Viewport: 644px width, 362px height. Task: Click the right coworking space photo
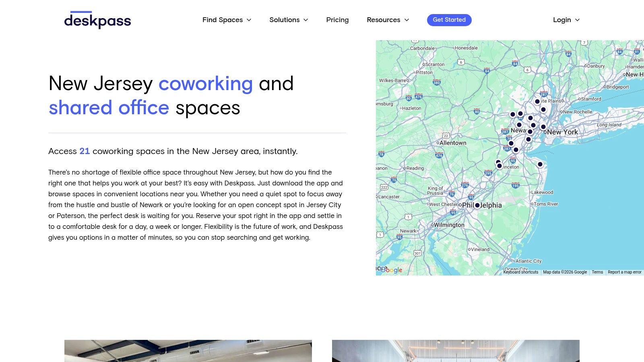pyautogui.click(x=456, y=351)
